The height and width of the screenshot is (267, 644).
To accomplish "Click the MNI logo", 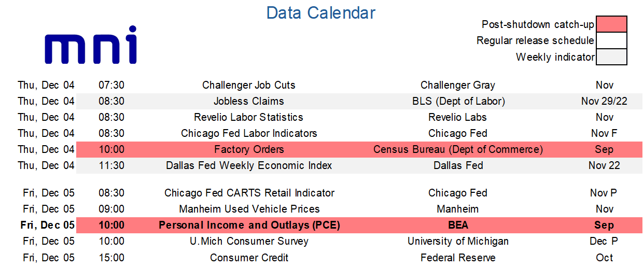I will (91, 45).
